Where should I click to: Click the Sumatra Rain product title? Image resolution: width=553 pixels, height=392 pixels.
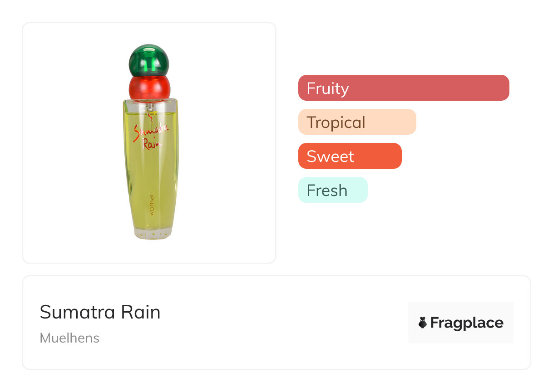[x=100, y=312]
